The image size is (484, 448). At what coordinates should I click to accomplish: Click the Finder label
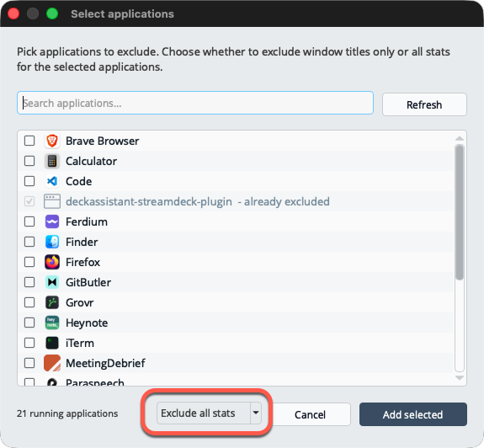tap(82, 242)
